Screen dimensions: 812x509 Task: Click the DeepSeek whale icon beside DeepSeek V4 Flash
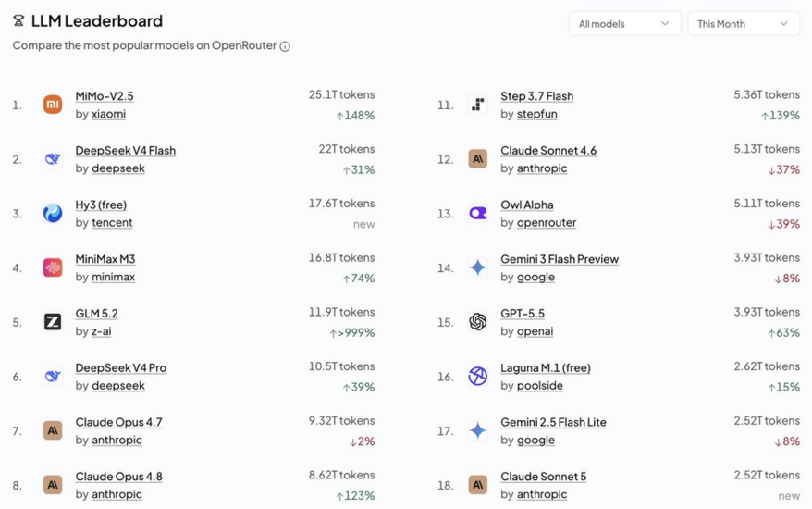coord(53,158)
